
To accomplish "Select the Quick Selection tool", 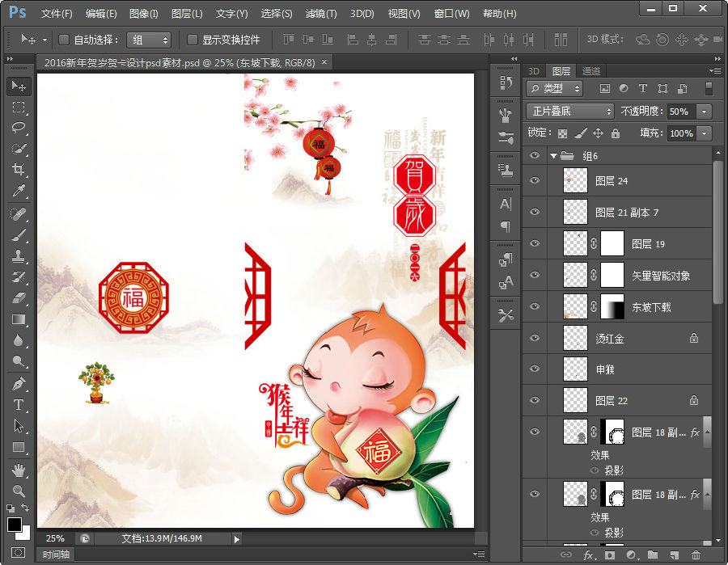I will (19, 149).
